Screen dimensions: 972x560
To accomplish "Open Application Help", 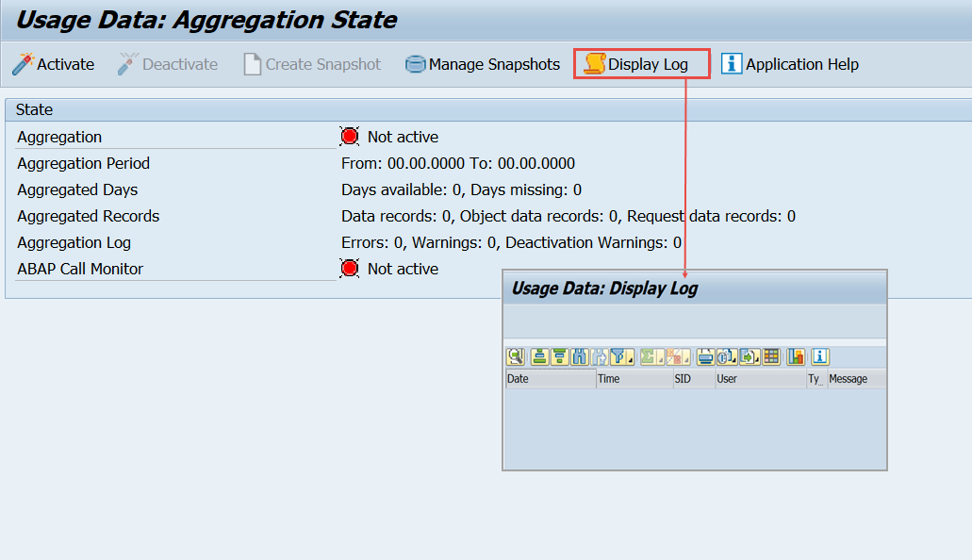I will 790,64.
